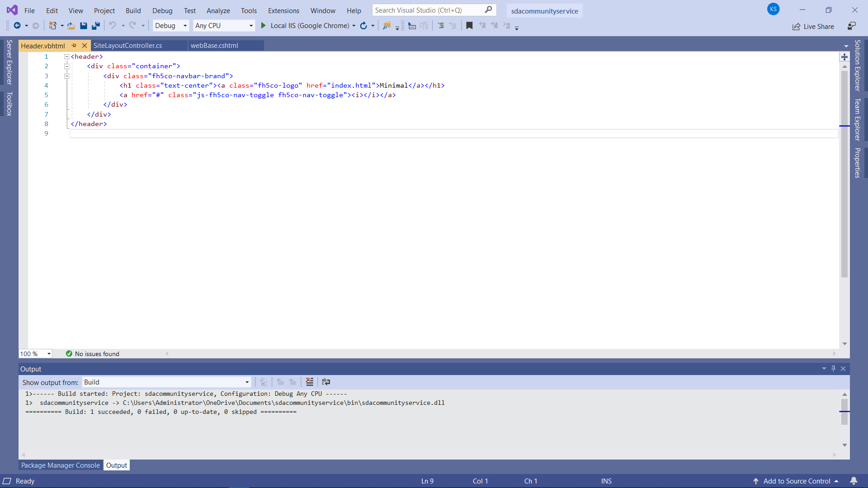The height and width of the screenshot is (488, 868).
Task: Open the Debug configuration dropdown
Action: point(171,26)
